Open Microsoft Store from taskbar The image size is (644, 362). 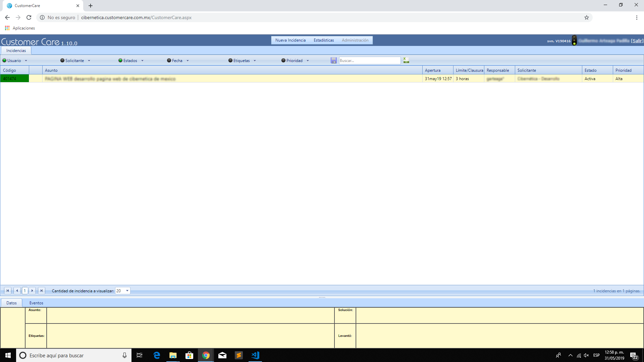(x=190, y=355)
